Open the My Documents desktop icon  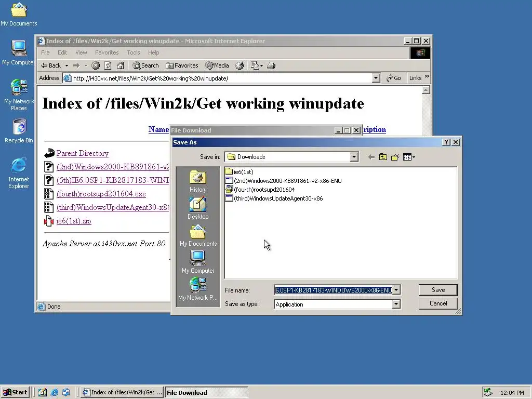19,14
